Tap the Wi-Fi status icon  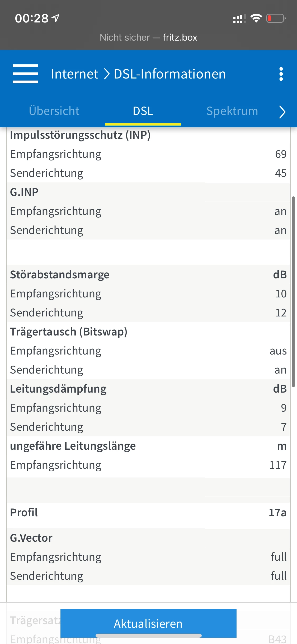(256, 18)
